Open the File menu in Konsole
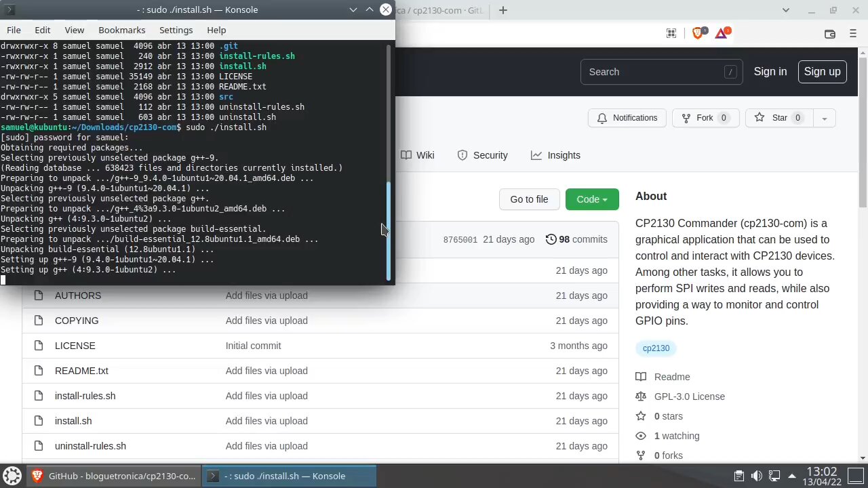 (14, 30)
